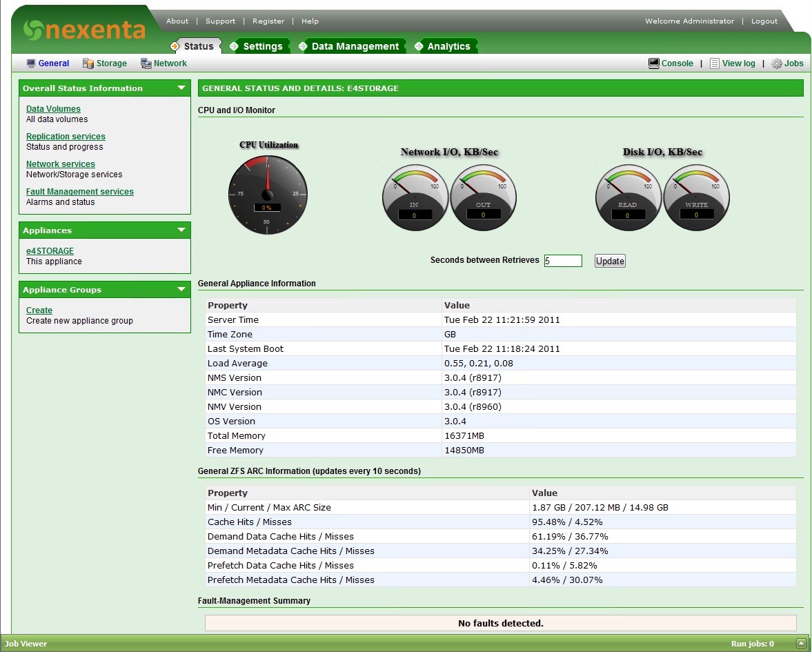Screen dimensions: 812x652
Task: Focus the Seconds between Retrieves field
Action: pos(563,261)
